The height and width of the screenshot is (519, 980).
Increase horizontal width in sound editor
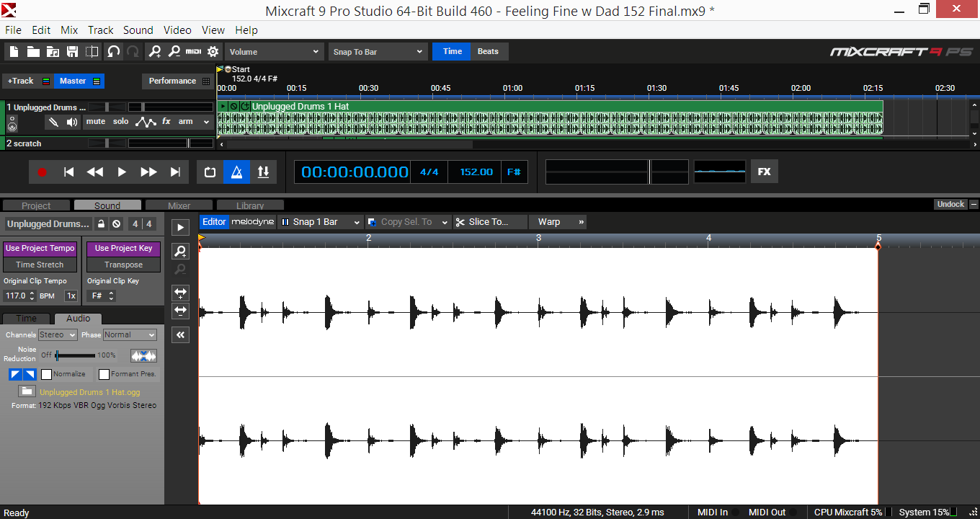[180, 293]
